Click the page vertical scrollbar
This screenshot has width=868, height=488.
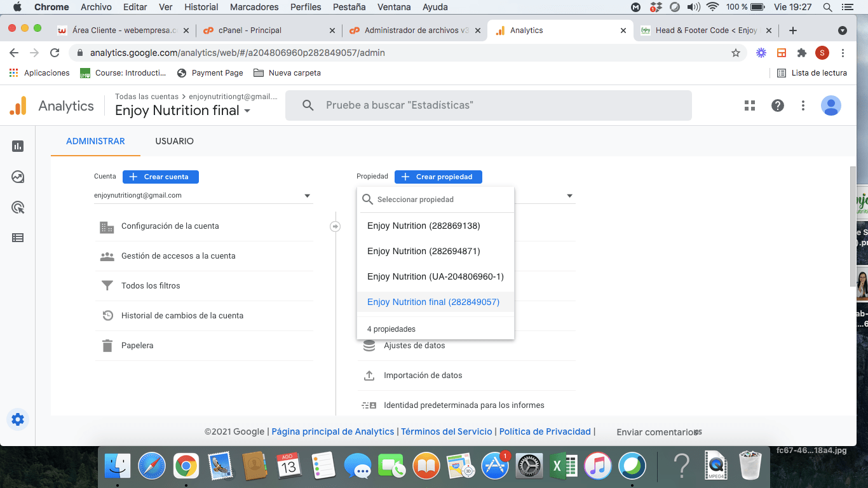pyautogui.click(x=853, y=226)
